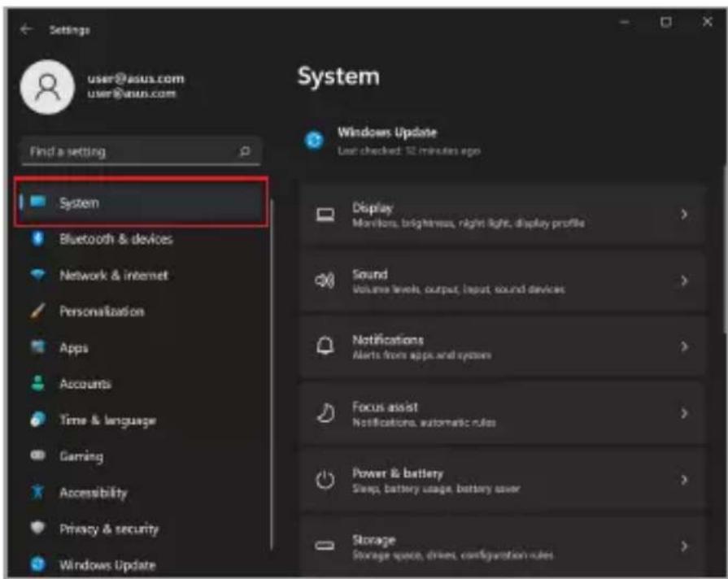Go to Network & internet settings
The image size is (728, 579).
(x=142, y=275)
